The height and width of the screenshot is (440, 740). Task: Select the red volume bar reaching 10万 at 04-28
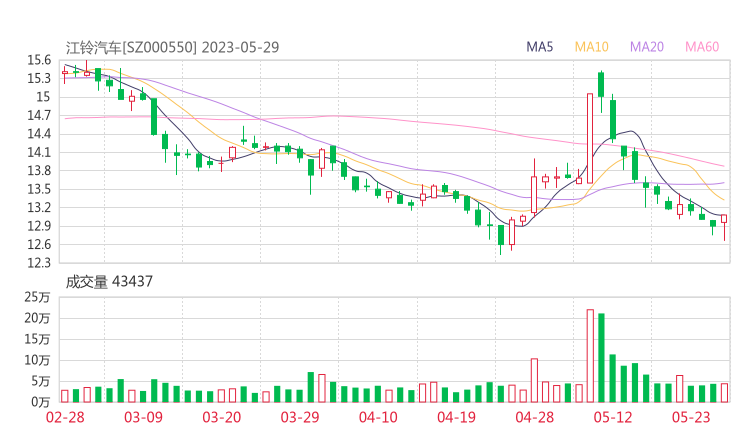(x=534, y=381)
